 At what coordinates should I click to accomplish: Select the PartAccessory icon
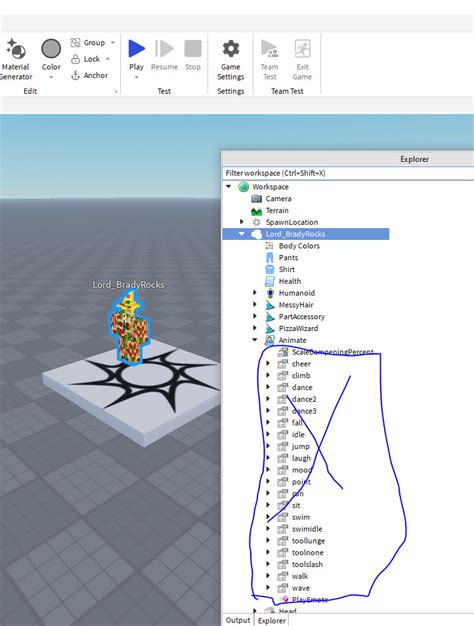tap(270, 317)
